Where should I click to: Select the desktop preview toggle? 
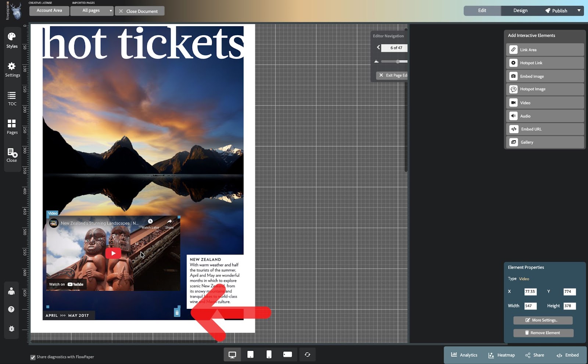(232, 354)
